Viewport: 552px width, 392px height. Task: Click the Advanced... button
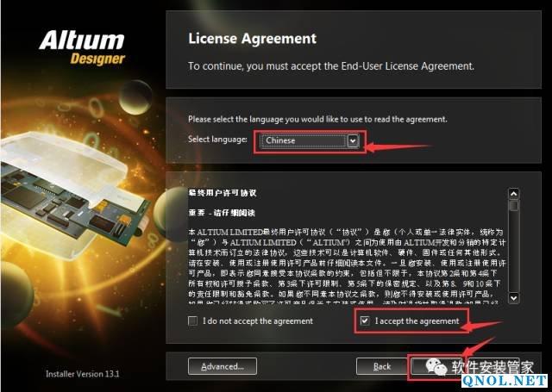pyautogui.click(x=223, y=366)
